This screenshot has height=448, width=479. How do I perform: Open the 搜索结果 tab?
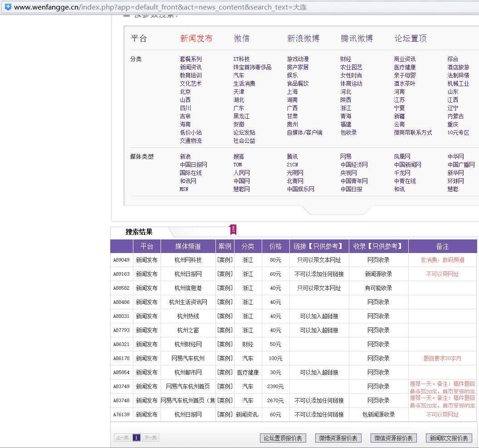[x=139, y=232]
